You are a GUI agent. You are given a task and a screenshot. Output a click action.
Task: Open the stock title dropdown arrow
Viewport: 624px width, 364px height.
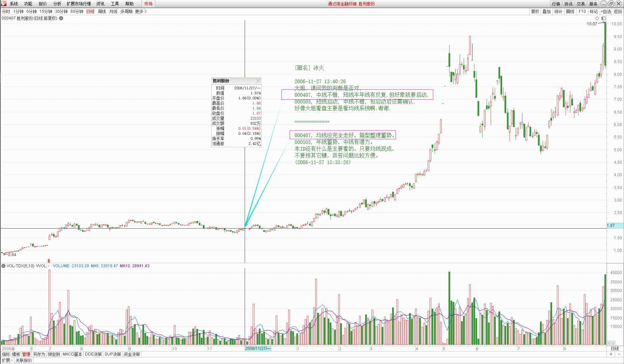(x=61, y=18)
